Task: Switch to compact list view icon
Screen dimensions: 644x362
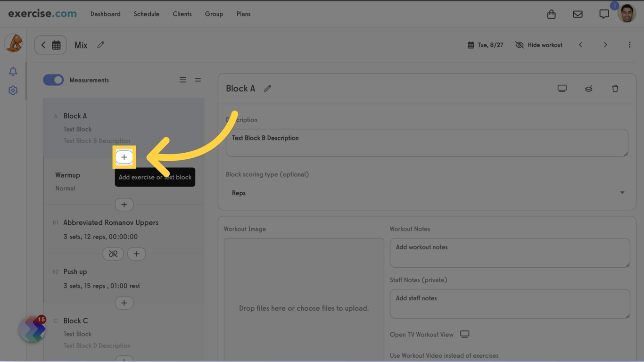Action: coord(198,80)
